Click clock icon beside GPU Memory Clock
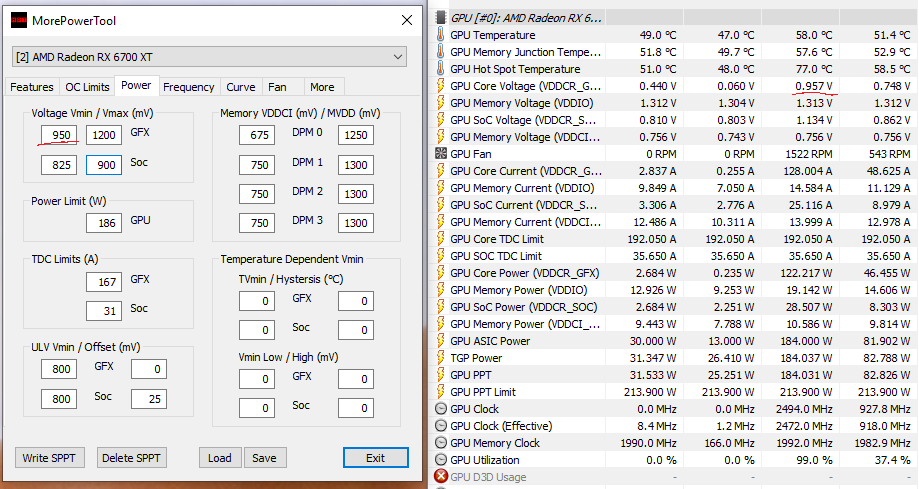This screenshot has height=489, width=919. (x=441, y=443)
